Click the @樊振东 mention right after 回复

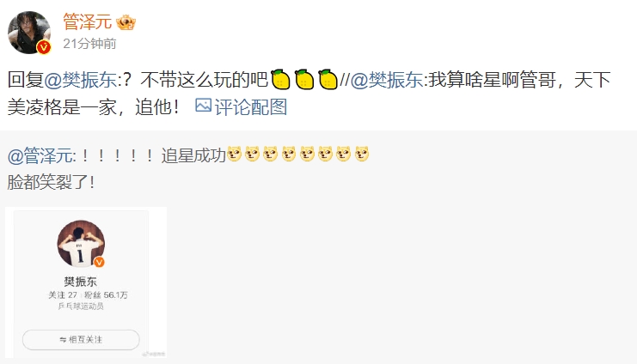pyautogui.click(x=81, y=80)
